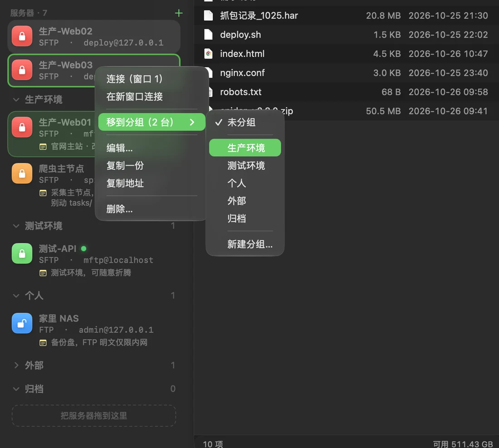Click note icon beside 官网主站

(x=43, y=147)
